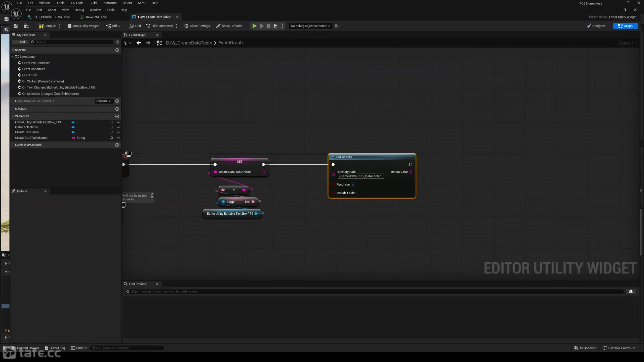
Task: Switch to Designer view
Action: pos(596,26)
